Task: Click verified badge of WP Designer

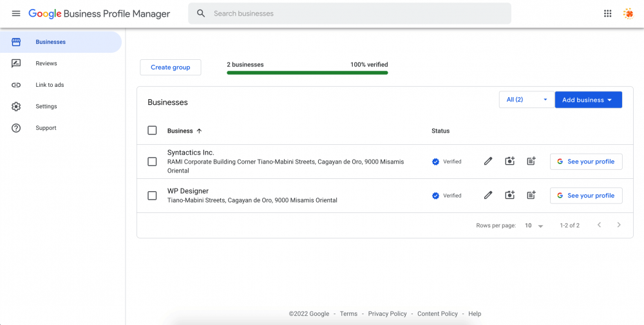Action: coord(436,196)
